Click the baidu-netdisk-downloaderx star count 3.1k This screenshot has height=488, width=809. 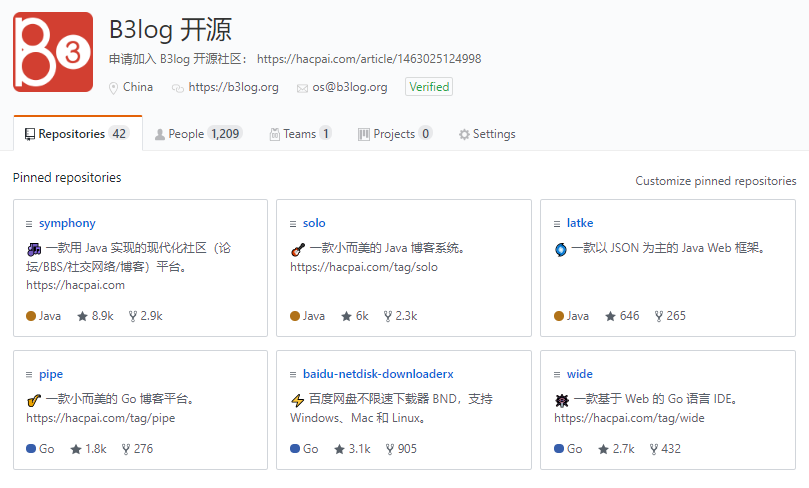tap(352, 449)
